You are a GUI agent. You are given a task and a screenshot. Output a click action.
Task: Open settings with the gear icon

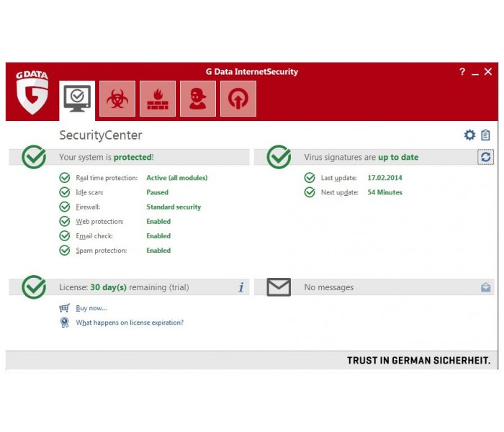[469, 135]
